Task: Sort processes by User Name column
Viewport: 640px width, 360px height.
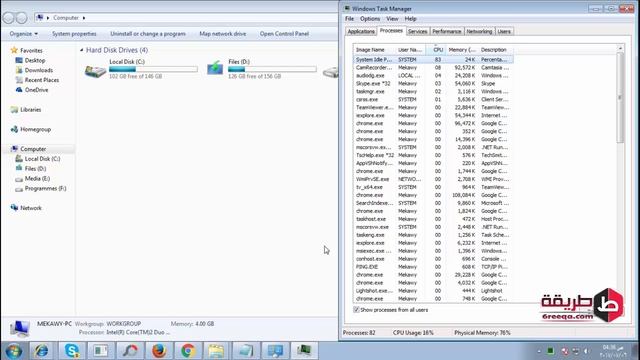Action: tap(410, 50)
